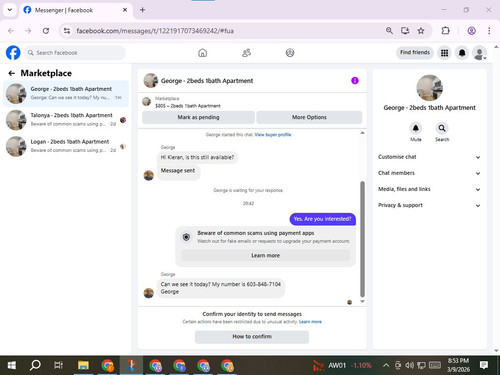500x375 pixels.
Task: Bookmark this page with the star icon
Action: tap(421, 31)
